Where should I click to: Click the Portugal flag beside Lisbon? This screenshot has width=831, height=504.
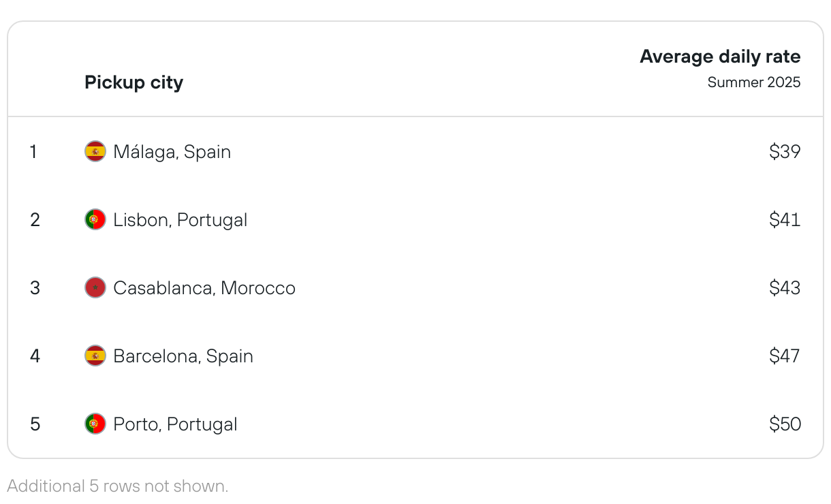point(95,219)
